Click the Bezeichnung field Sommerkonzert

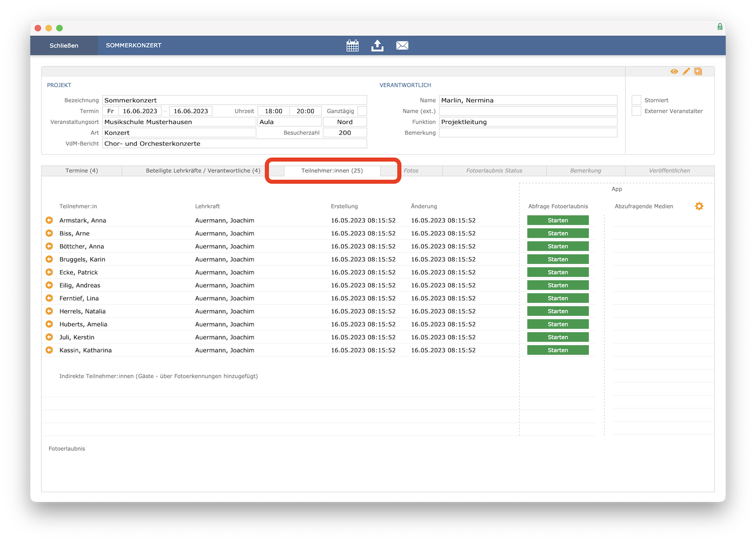coord(235,100)
